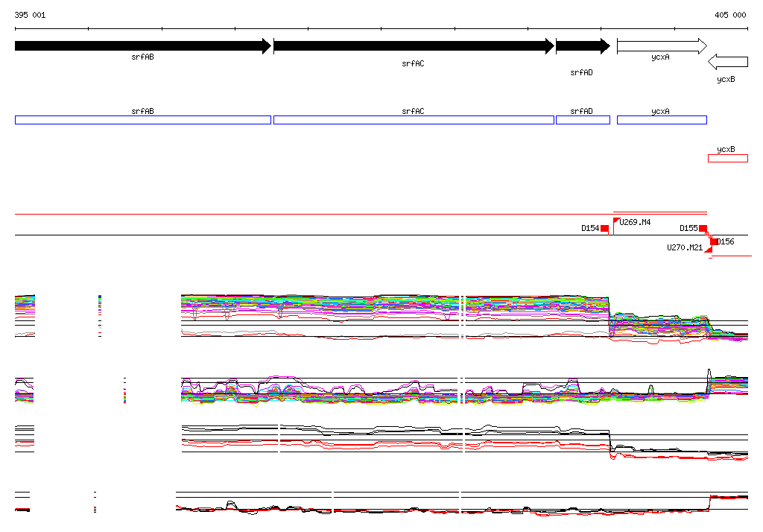
Task: Click the ycxA label above blue box
Action: click(660, 112)
